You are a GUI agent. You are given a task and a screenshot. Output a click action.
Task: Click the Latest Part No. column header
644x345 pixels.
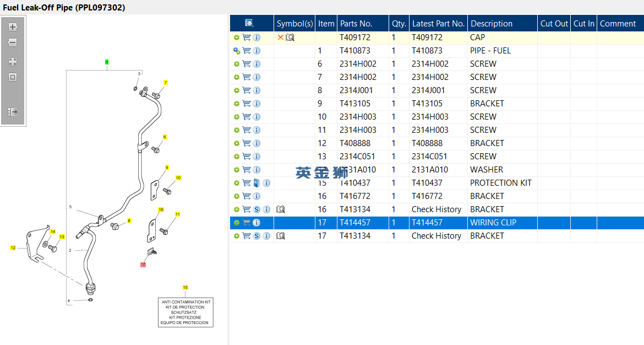tap(438, 24)
